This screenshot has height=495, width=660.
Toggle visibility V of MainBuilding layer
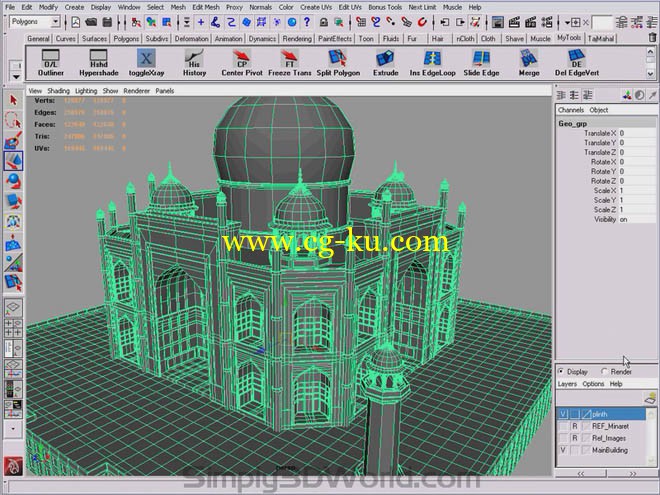point(563,450)
